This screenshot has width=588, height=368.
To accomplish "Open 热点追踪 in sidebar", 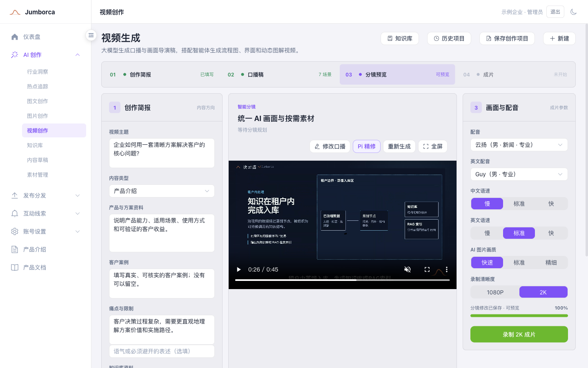I will pos(54,86).
